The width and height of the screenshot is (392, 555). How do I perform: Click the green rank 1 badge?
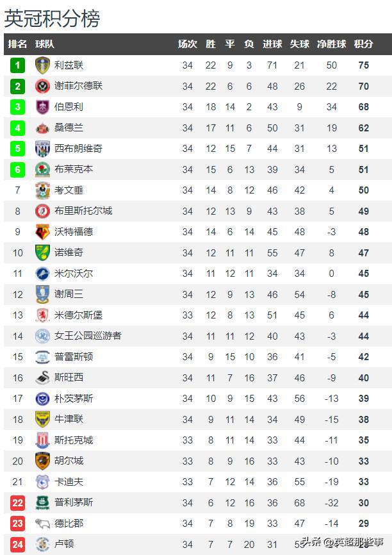[18, 65]
